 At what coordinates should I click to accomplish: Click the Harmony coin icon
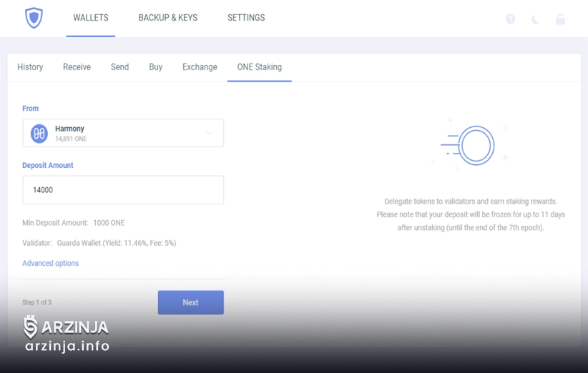point(39,133)
